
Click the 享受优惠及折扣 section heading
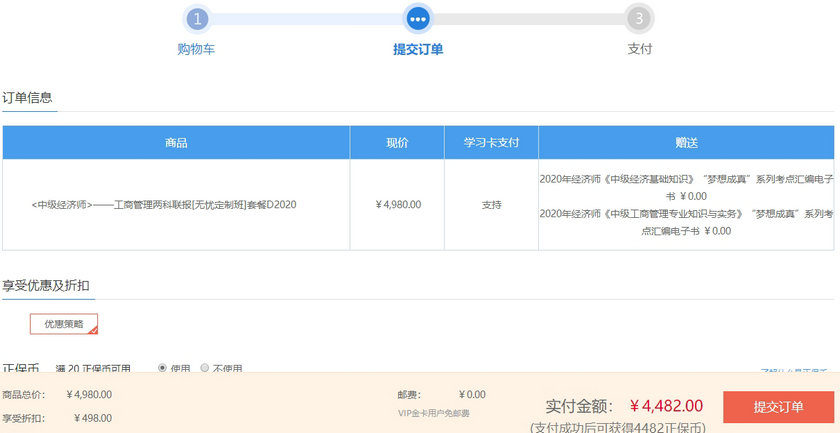click(46, 286)
